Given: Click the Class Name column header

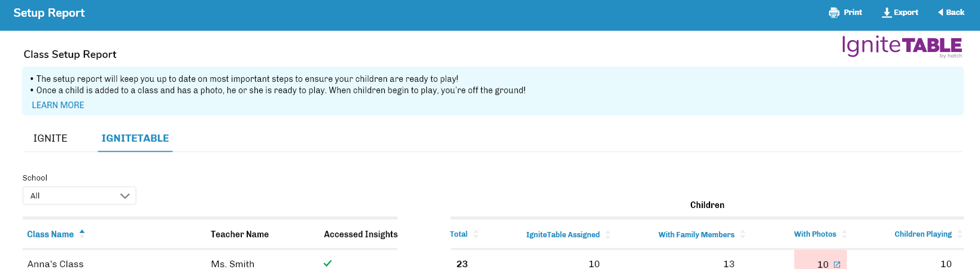Looking at the screenshot, I should click(50, 234).
